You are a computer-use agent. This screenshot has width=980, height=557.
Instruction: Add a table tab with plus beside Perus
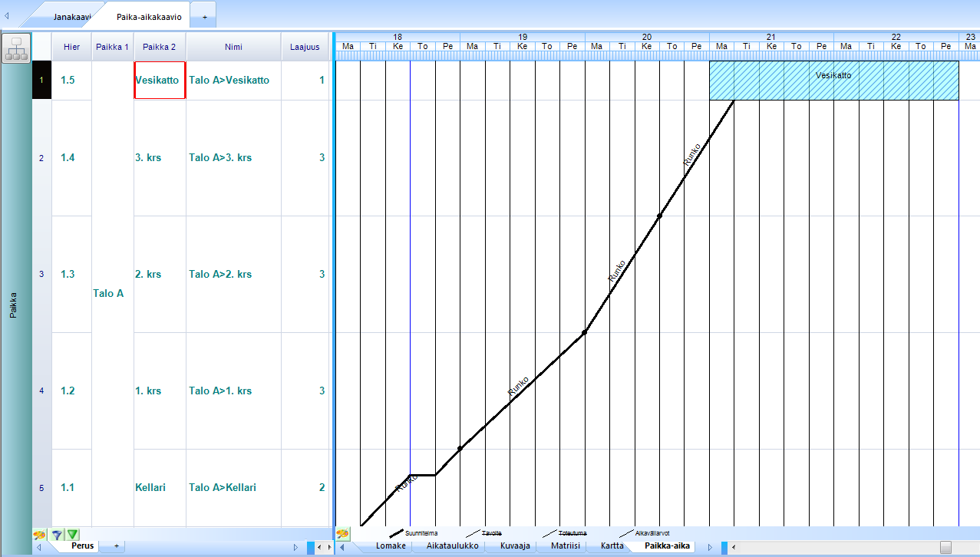(x=116, y=546)
